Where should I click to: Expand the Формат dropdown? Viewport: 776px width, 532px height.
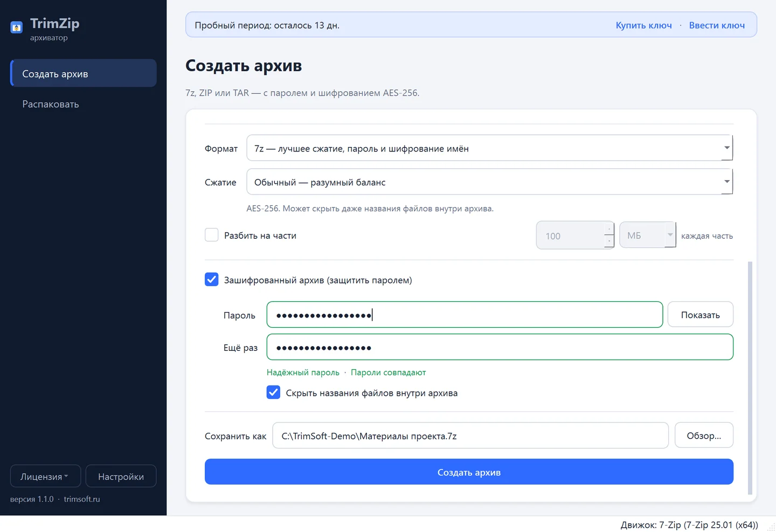489,148
